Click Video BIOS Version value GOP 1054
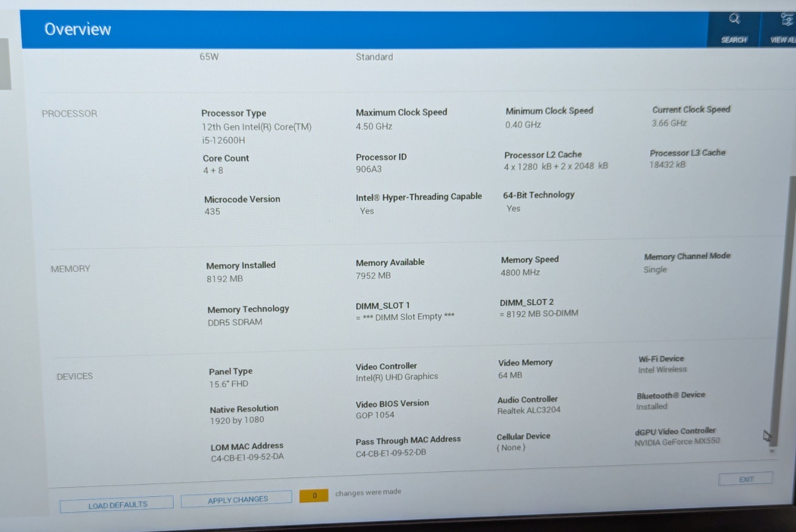This screenshot has width=796, height=532. coord(375,415)
